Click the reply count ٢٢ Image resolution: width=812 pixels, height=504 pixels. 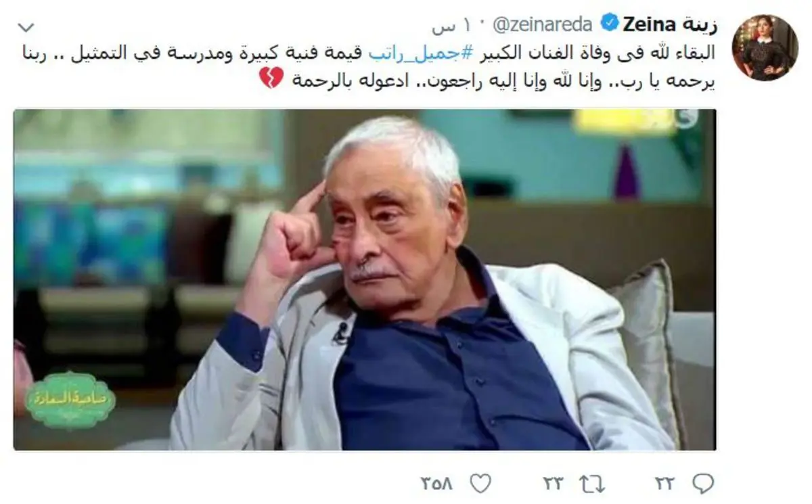point(666,484)
